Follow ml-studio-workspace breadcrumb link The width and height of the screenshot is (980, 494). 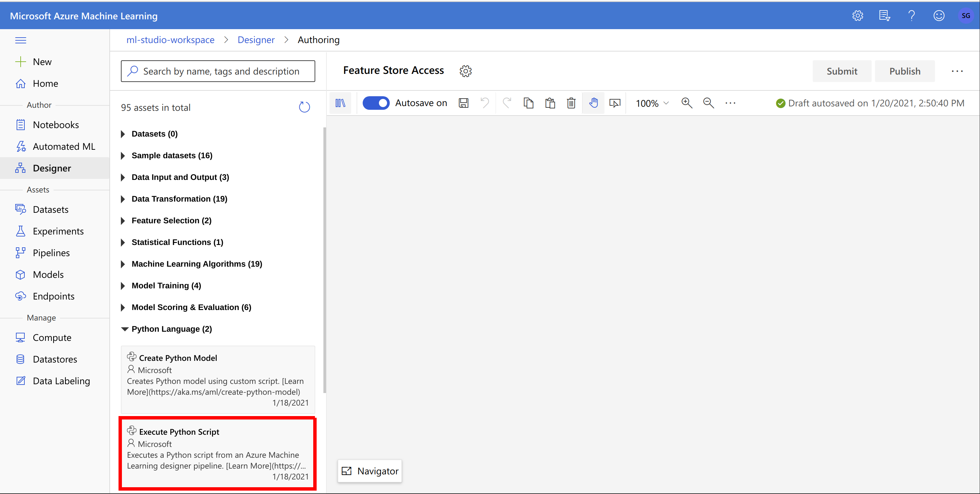(170, 40)
